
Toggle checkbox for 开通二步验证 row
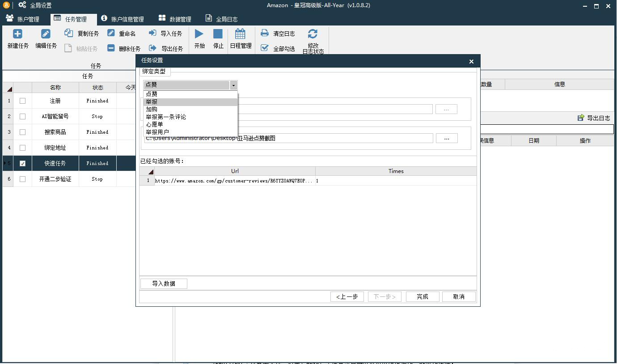point(22,179)
